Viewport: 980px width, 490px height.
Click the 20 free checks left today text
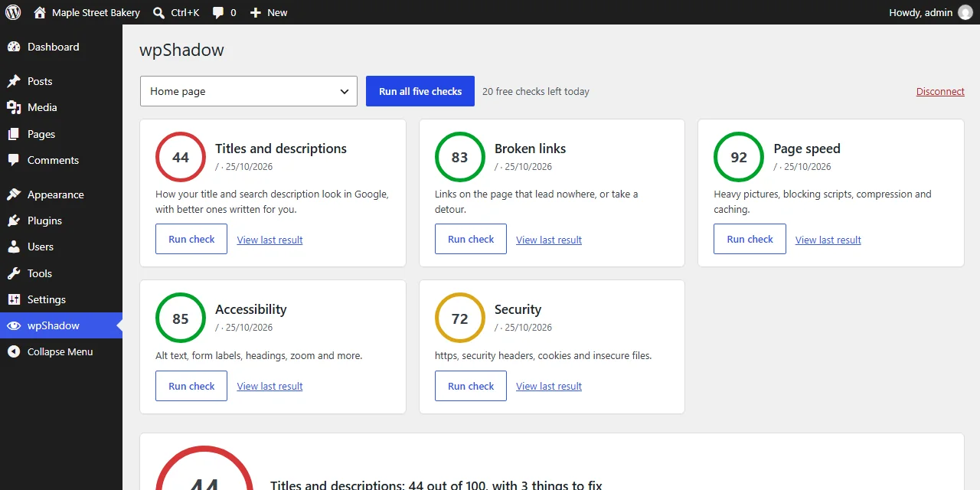point(536,91)
